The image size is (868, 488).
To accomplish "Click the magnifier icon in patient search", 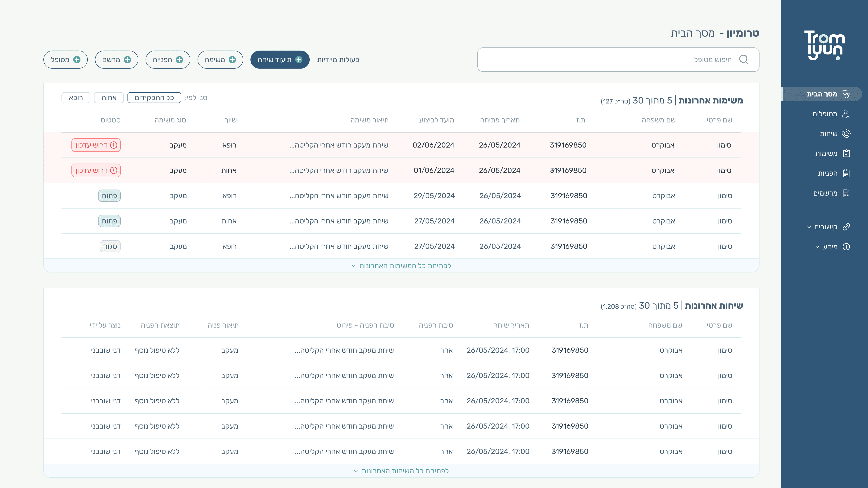I will click(744, 60).
